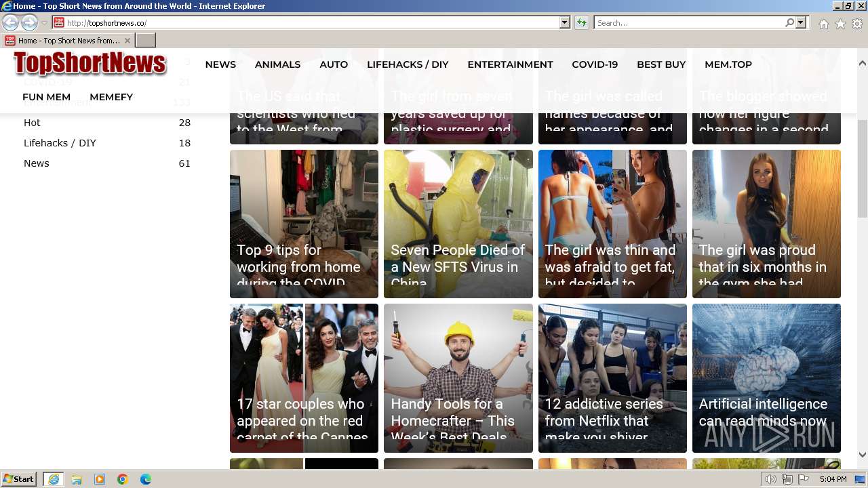The width and height of the screenshot is (868, 488).
Task: Open the AUTO menu item
Action: pyautogui.click(x=334, y=64)
